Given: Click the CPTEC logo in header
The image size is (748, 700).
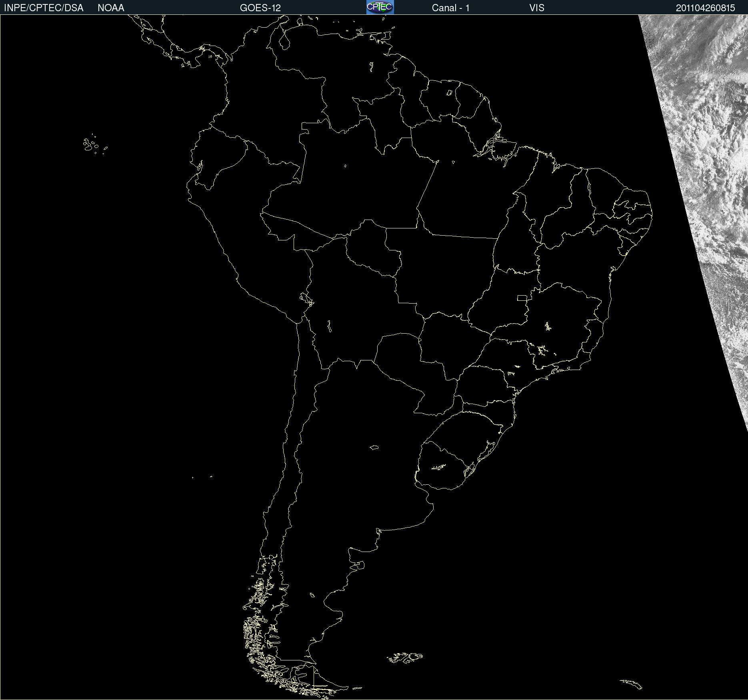Looking at the screenshot, I should click(x=380, y=7).
